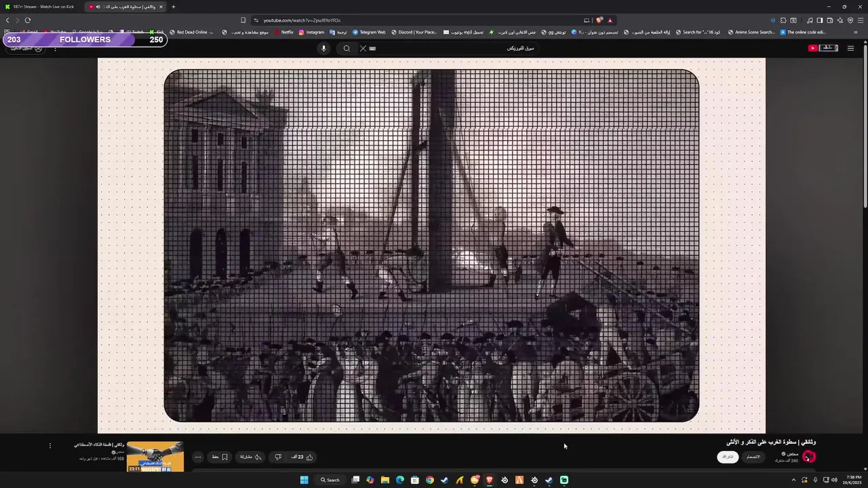Open the Discord bookmark
This screenshot has height=488, width=868.
(414, 32)
